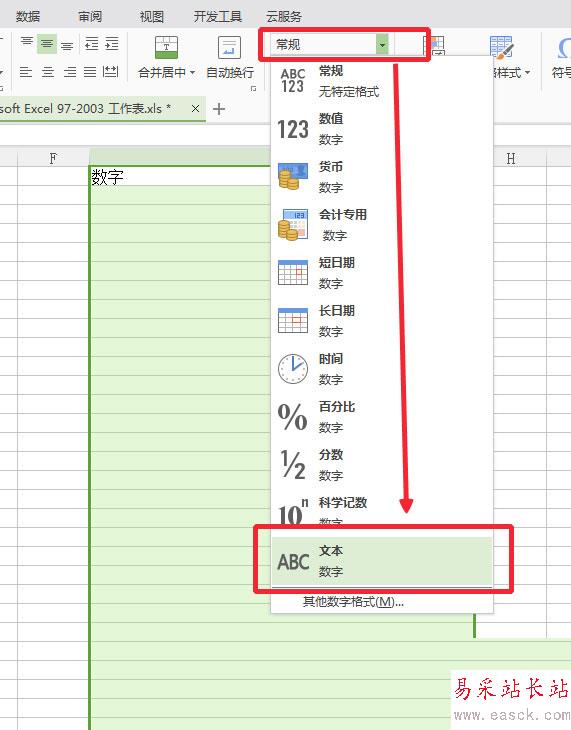Choose the 会计专用 accounting format
571x730 pixels.
pos(382,225)
